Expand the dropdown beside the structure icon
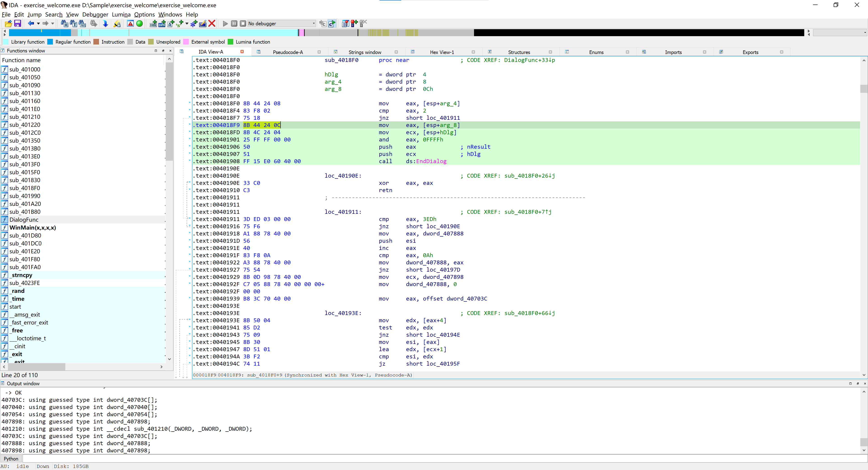The width and height of the screenshot is (868, 470). pyautogui.click(x=187, y=23)
